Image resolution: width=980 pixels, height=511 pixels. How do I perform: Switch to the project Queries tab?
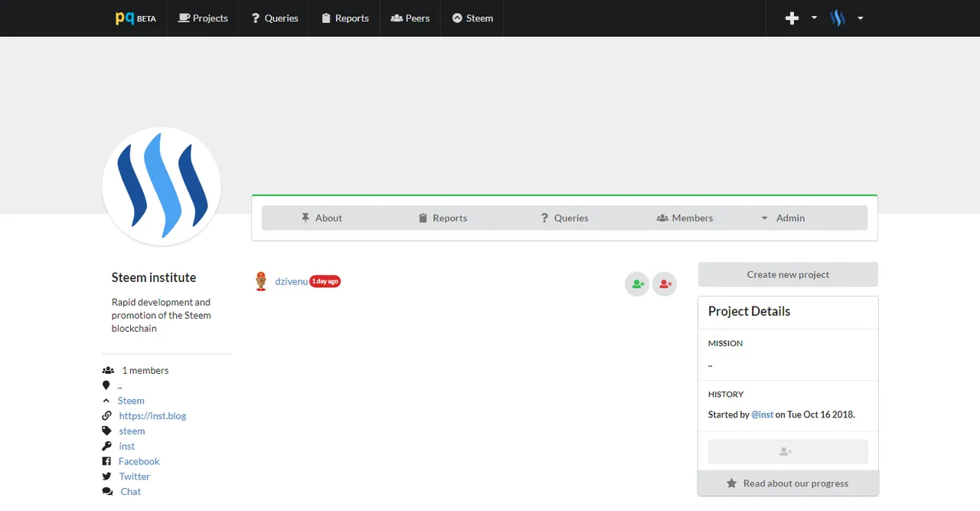564,218
